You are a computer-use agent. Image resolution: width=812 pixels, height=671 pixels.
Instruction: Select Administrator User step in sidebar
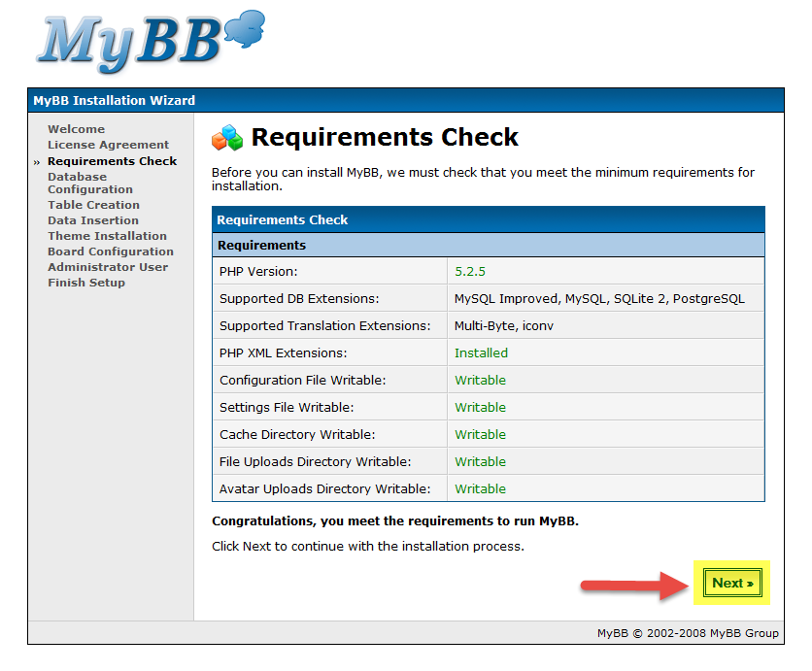[107, 267]
